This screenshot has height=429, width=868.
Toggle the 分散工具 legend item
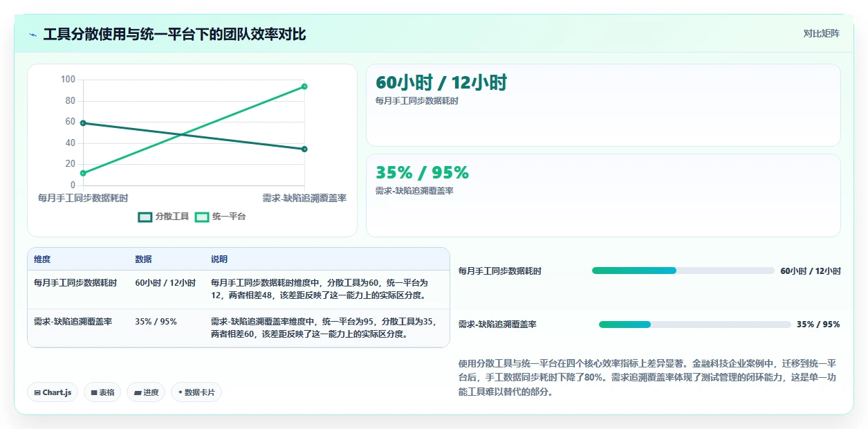[x=164, y=217]
